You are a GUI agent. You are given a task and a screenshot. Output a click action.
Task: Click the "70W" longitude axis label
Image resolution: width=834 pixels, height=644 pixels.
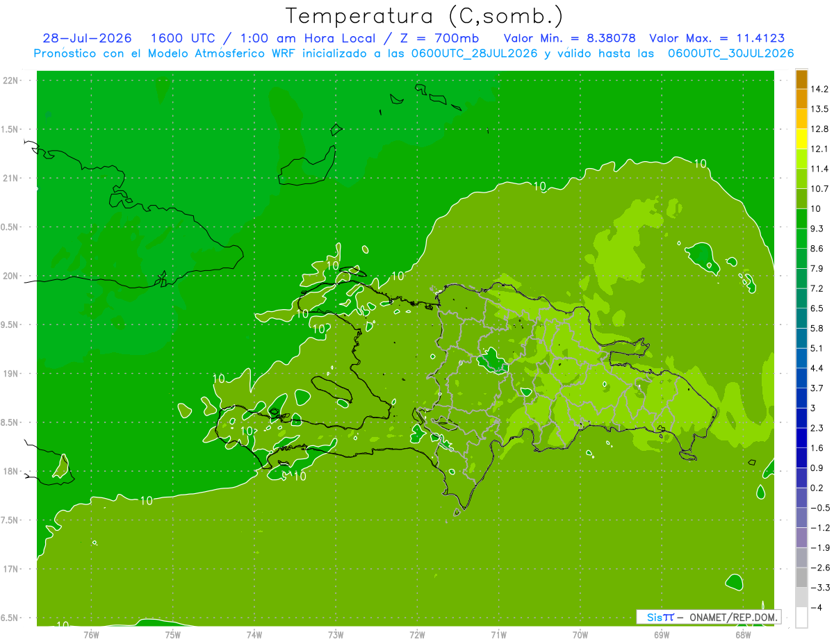coord(580,634)
